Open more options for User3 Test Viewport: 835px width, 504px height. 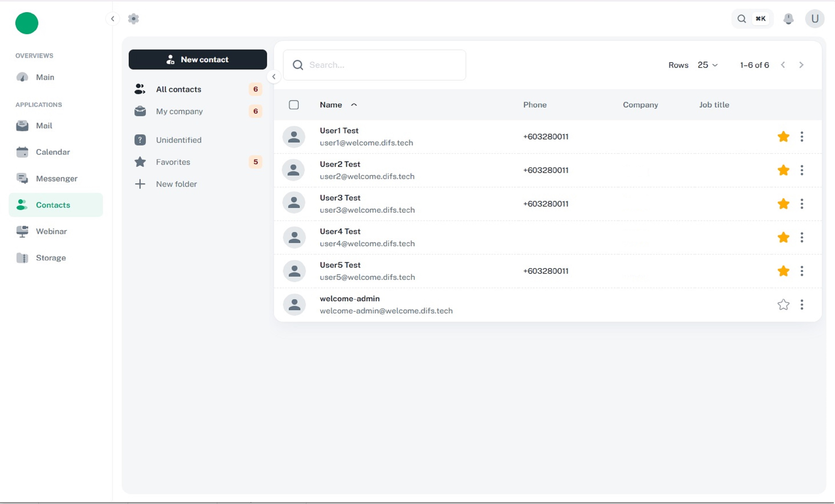[802, 204]
